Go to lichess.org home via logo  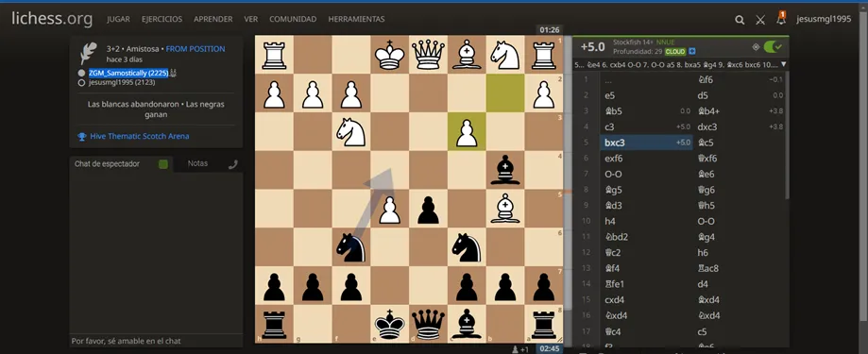pos(52,20)
